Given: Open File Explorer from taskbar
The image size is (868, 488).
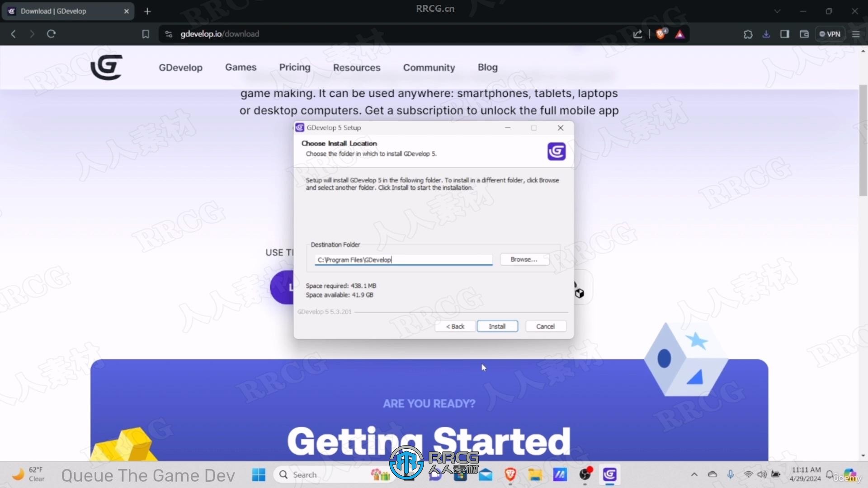Looking at the screenshot, I should pos(535,475).
